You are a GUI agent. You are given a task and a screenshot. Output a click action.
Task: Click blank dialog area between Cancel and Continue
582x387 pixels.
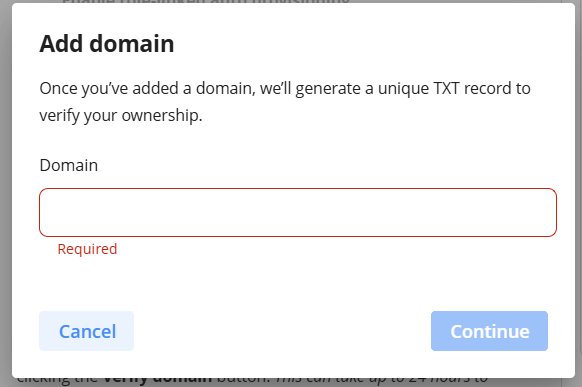click(282, 331)
